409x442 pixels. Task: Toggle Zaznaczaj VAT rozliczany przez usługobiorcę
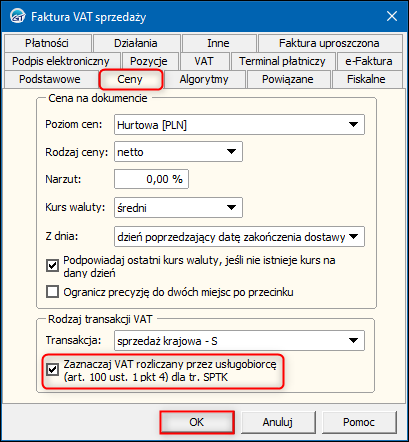[52, 370]
